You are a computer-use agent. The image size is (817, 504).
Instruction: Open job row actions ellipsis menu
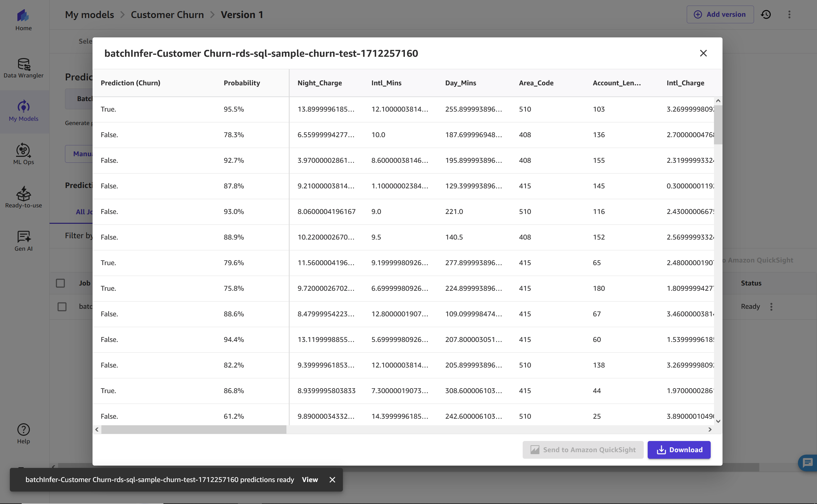click(x=771, y=306)
